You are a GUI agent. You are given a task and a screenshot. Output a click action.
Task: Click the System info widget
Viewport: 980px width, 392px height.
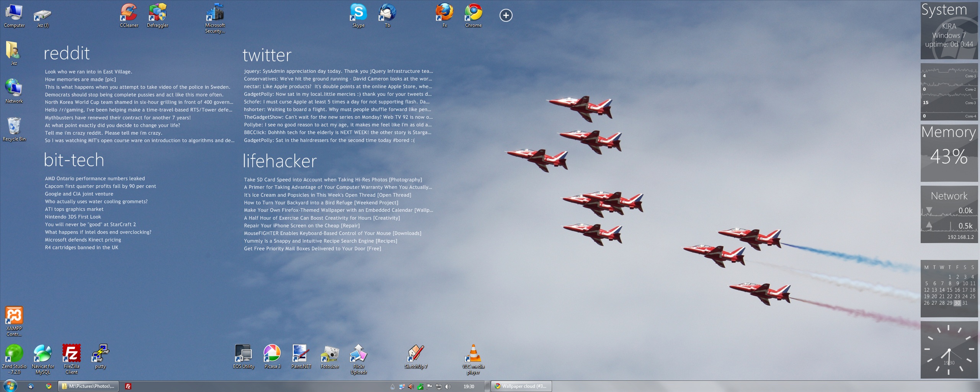tap(949, 30)
